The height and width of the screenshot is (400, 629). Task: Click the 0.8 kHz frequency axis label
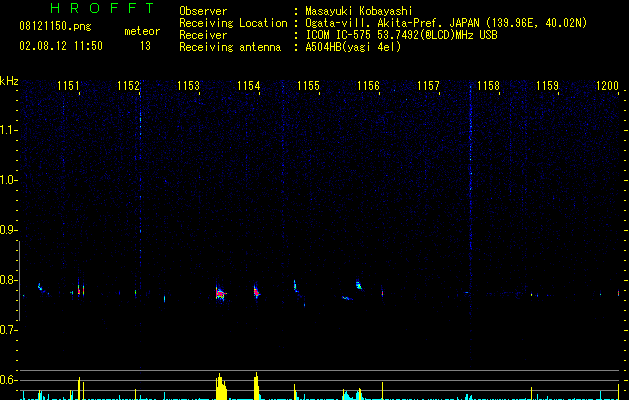(x=8, y=280)
